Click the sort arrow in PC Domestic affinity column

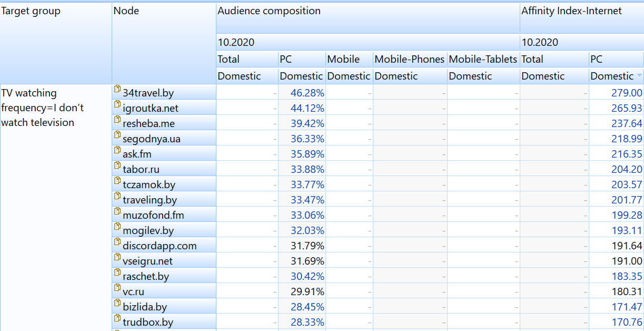click(639, 76)
